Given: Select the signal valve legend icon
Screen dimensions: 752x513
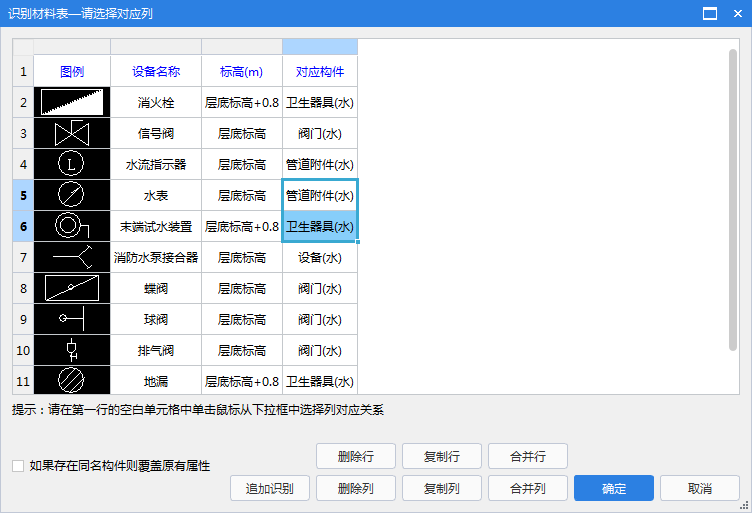Looking at the screenshot, I should 72,133.
